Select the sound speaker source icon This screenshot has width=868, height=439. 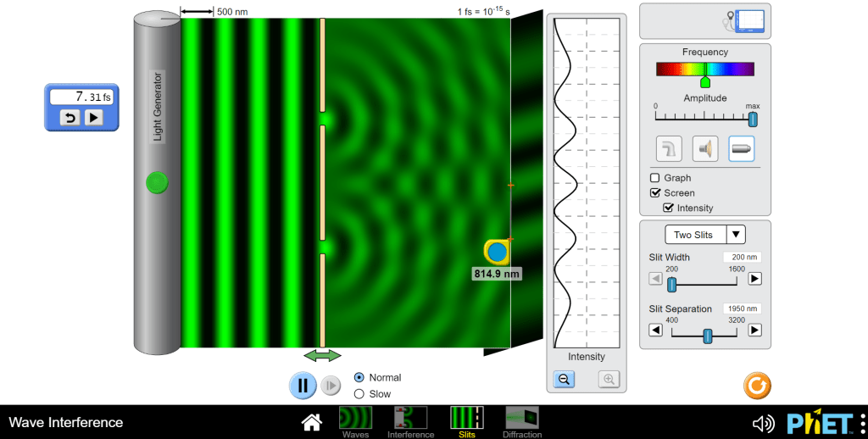tap(705, 149)
